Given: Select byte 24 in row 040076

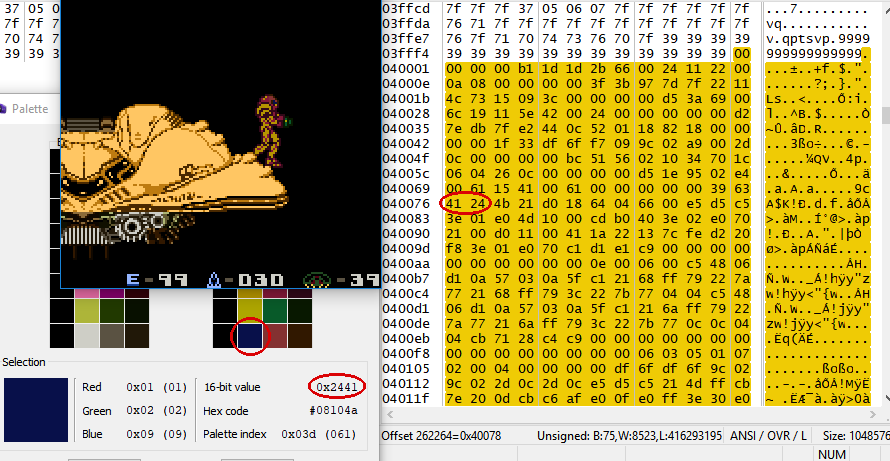Looking at the screenshot, I should [477, 203].
